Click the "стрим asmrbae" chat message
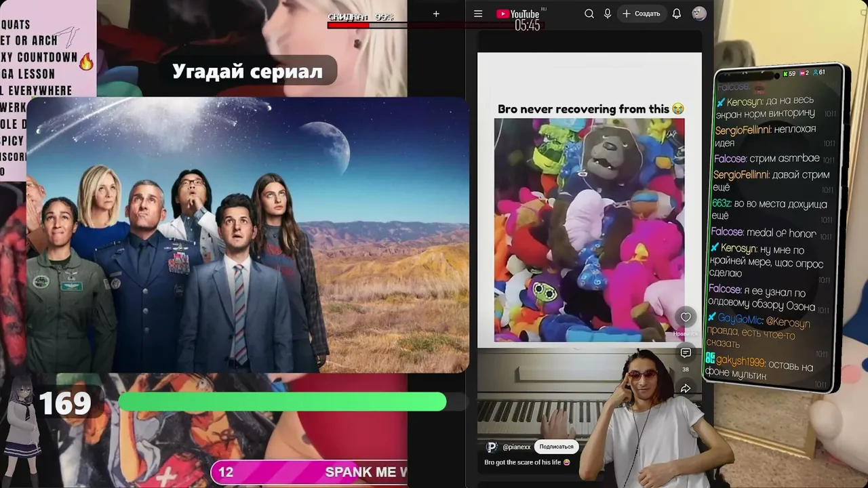Screen dimensions: 868x488 tap(785, 159)
